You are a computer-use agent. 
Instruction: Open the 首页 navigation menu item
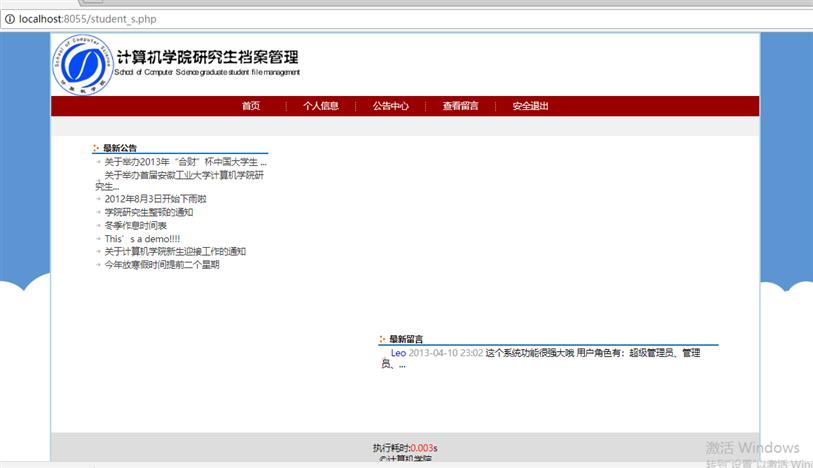[x=251, y=106]
